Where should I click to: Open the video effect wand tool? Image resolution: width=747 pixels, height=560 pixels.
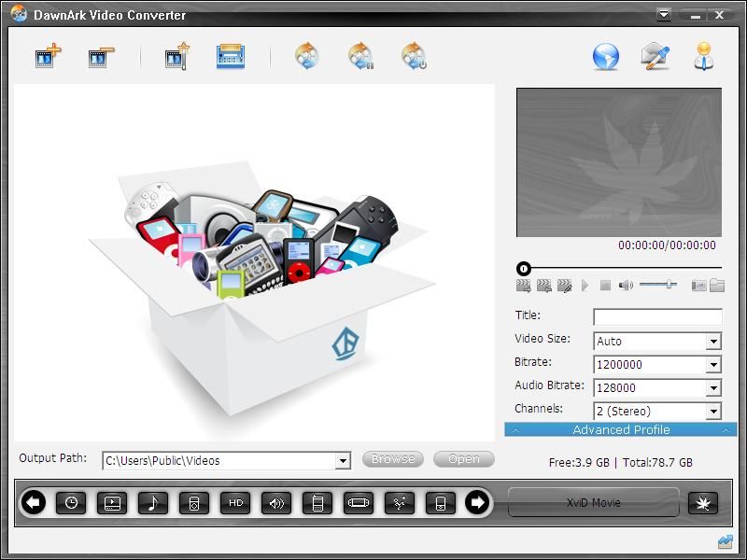tap(177, 56)
